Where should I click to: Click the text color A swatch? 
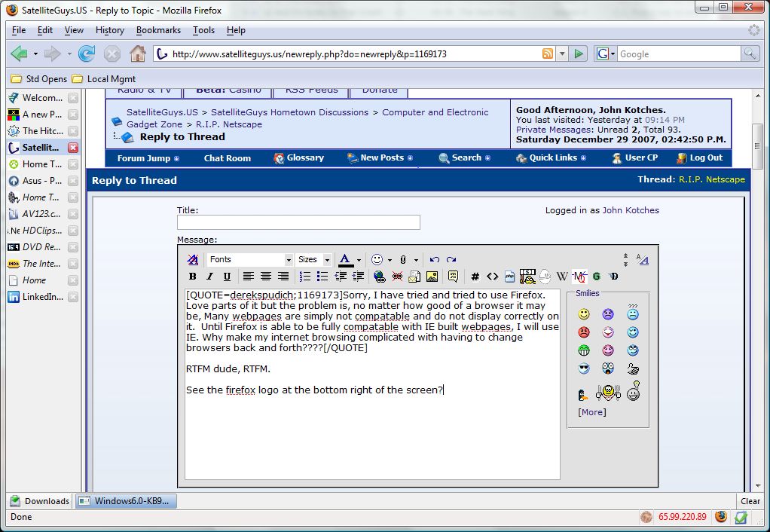345,259
